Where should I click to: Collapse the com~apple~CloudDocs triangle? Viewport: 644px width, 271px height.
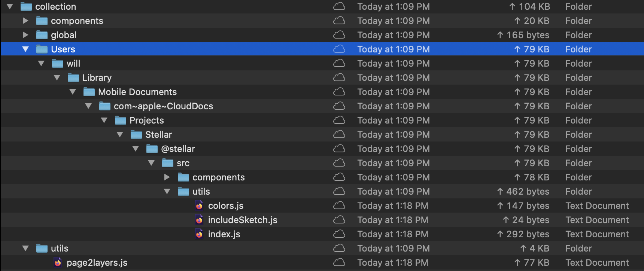click(88, 106)
